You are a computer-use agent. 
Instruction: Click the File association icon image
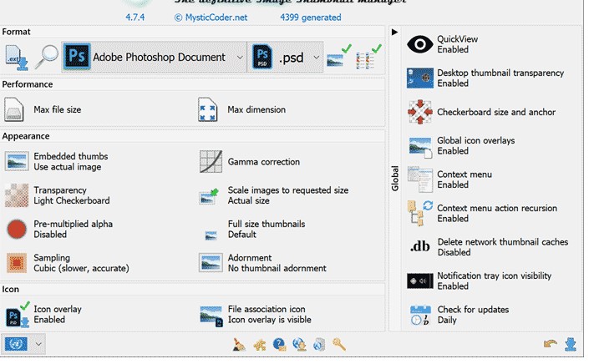pos(211,316)
